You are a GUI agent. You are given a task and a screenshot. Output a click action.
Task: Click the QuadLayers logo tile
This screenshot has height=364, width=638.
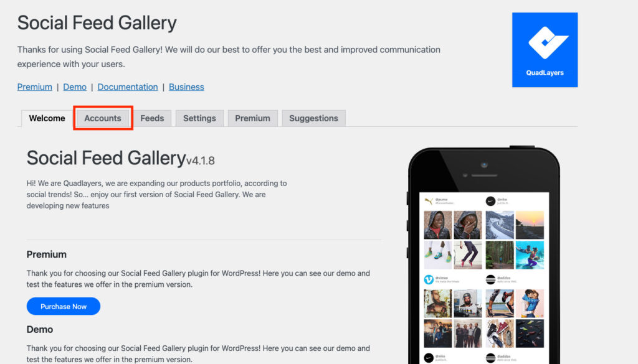[545, 50]
